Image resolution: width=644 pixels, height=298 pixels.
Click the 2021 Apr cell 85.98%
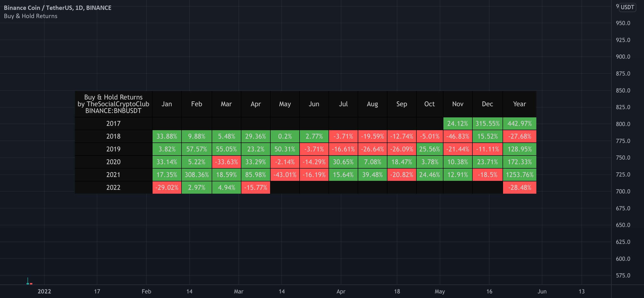[x=255, y=175]
